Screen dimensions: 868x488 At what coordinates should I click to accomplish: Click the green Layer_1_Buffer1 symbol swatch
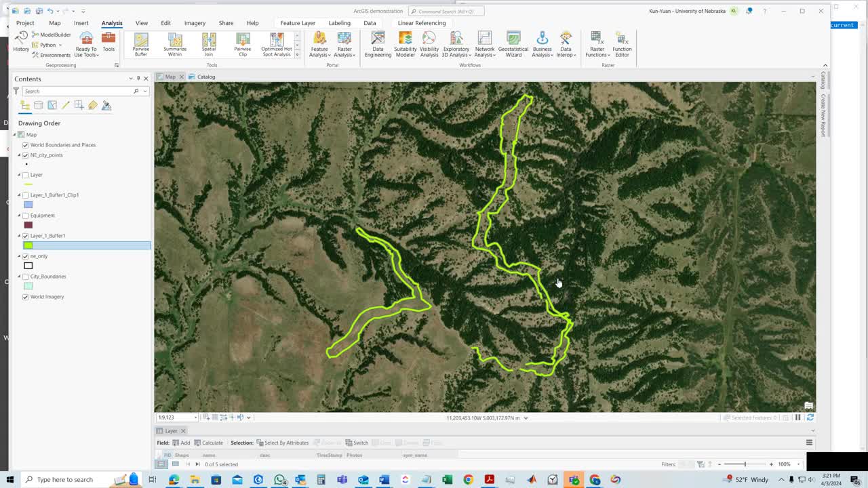[28, 245]
